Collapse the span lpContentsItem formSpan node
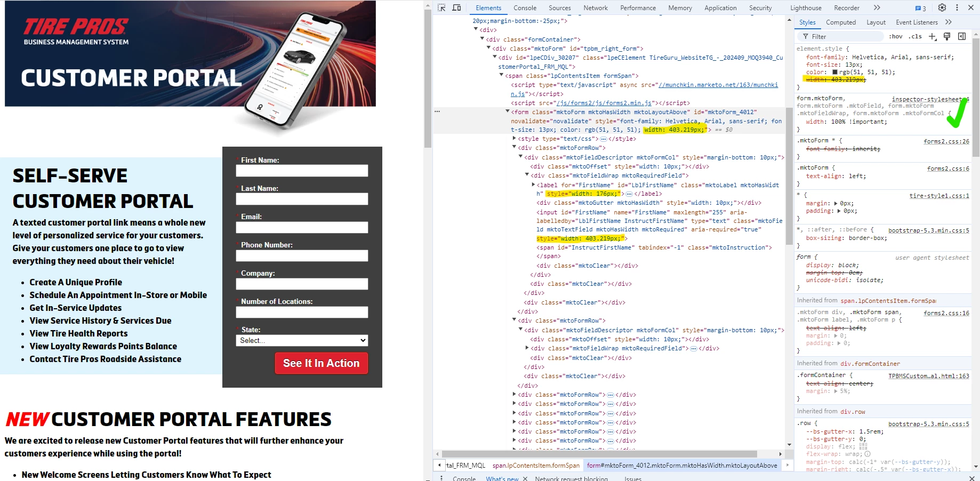 (501, 75)
